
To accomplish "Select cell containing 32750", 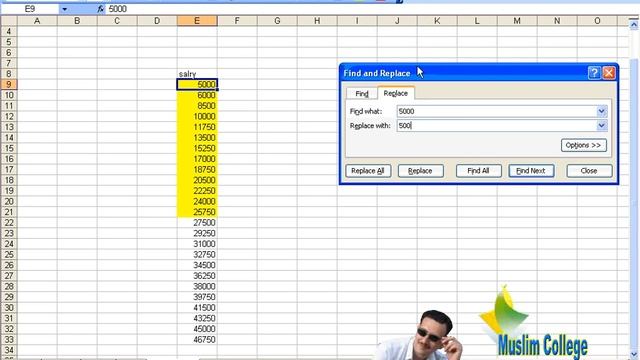I will [197, 255].
